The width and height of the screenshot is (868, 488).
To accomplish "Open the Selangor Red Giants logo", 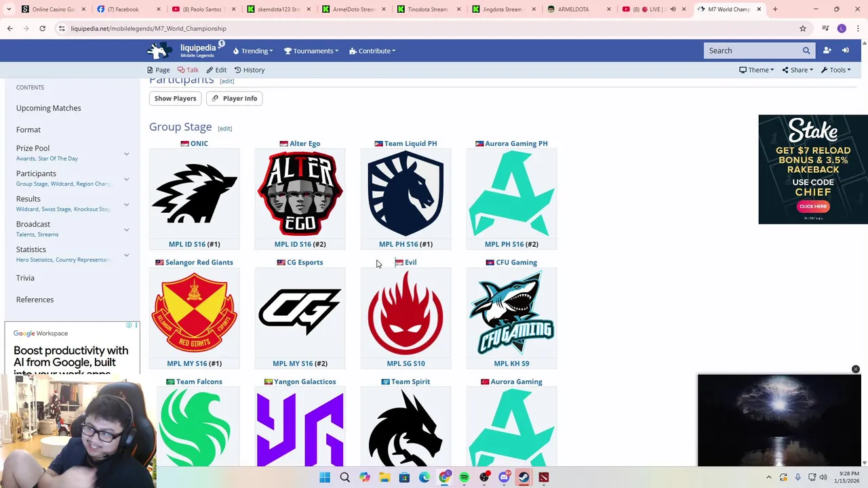I will click(x=194, y=312).
